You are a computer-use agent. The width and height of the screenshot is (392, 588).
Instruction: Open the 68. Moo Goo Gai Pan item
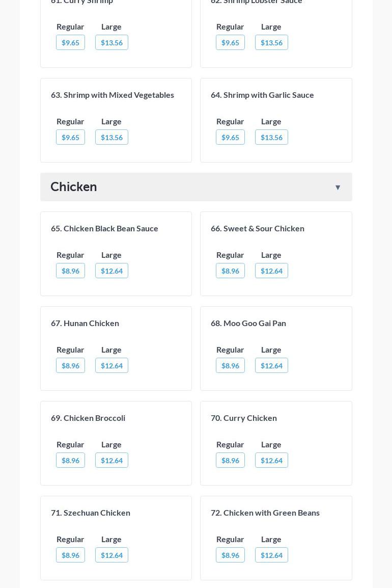click(x=248, y=323)
